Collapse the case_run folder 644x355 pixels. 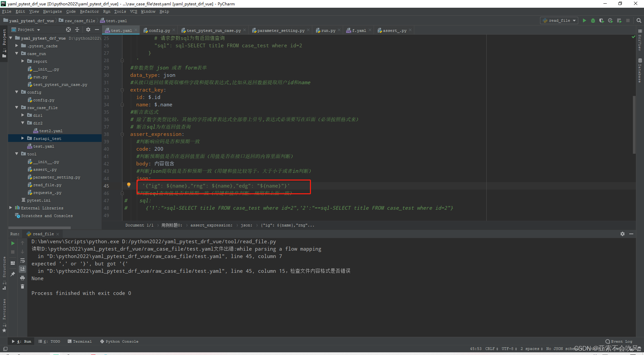[x=17, y=53]
